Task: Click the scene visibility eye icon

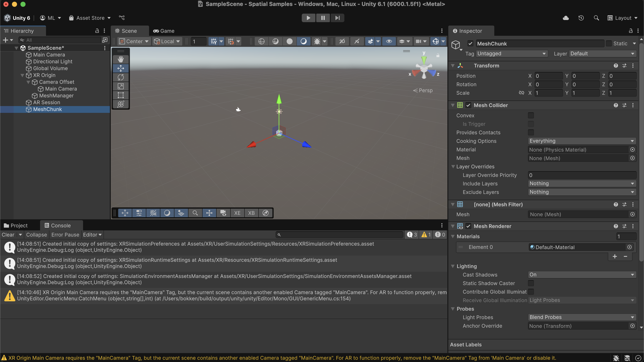Action: point(389,41)
